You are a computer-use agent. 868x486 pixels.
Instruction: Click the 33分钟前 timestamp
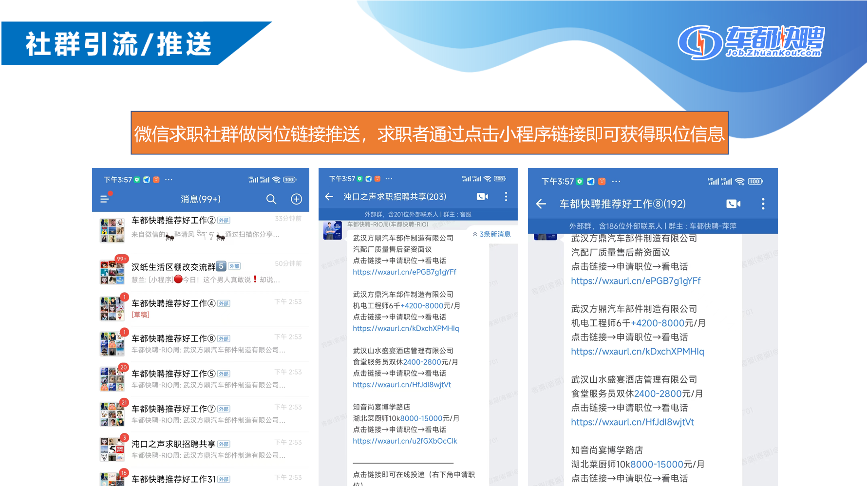click(x=288, y=219)
